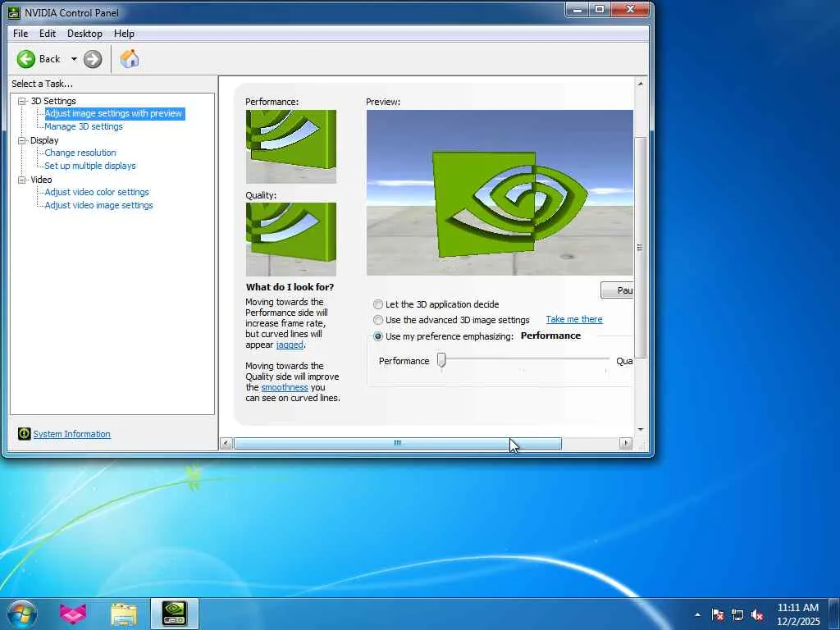Click the vertical scrollbar thumb
This screenshot has height=630, width=840.
tap(640, 248)
